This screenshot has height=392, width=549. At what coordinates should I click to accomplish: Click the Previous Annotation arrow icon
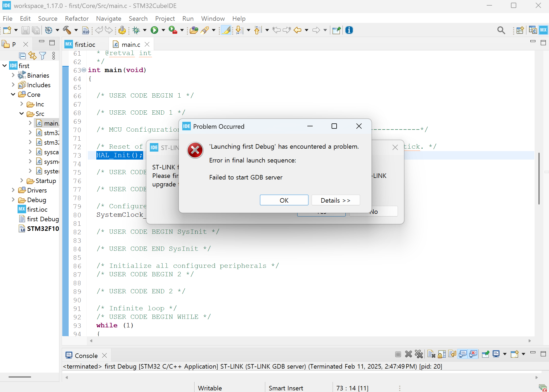258,30
